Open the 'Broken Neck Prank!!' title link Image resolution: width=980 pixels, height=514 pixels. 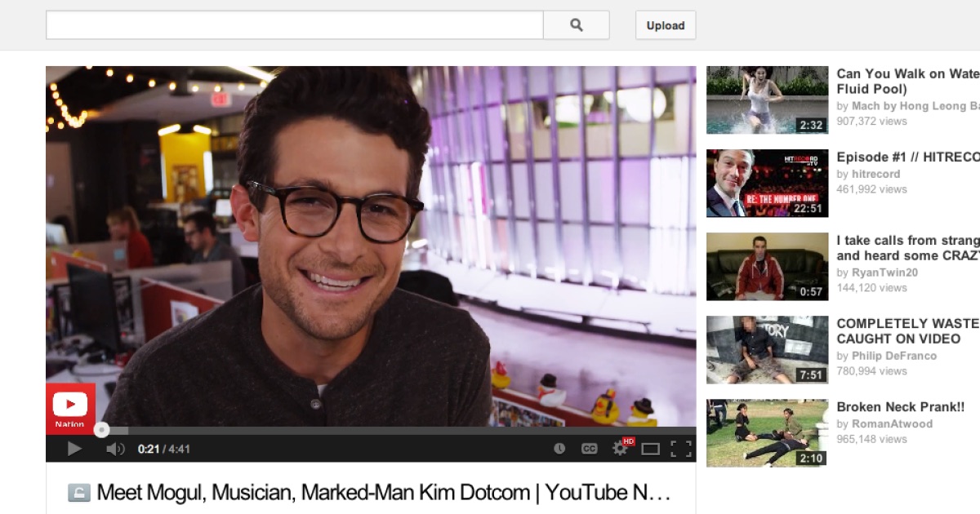coord(901,406)
